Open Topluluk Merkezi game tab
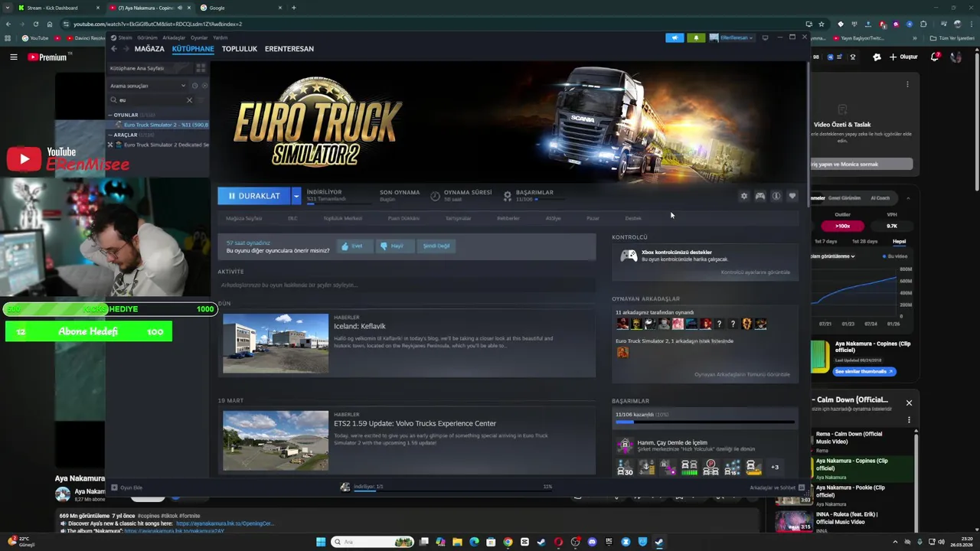980x551 pixels. pyautogui.click(x=342, y=218)
